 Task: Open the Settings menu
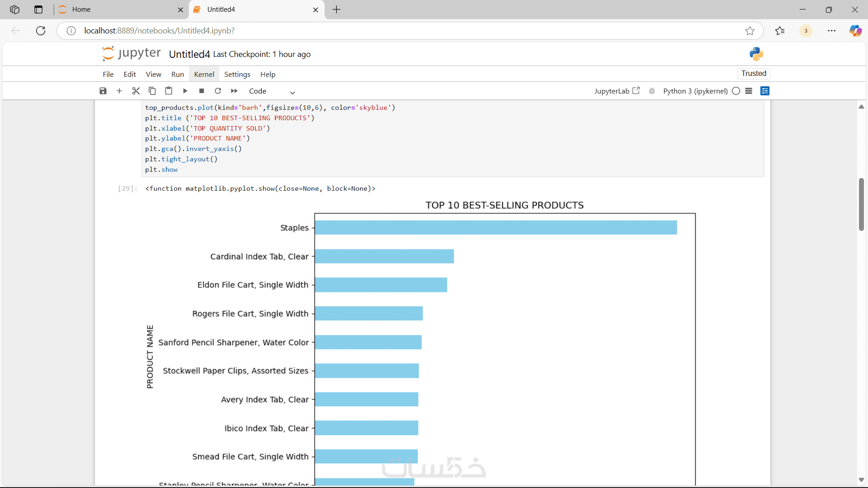(x=237, y=74)
